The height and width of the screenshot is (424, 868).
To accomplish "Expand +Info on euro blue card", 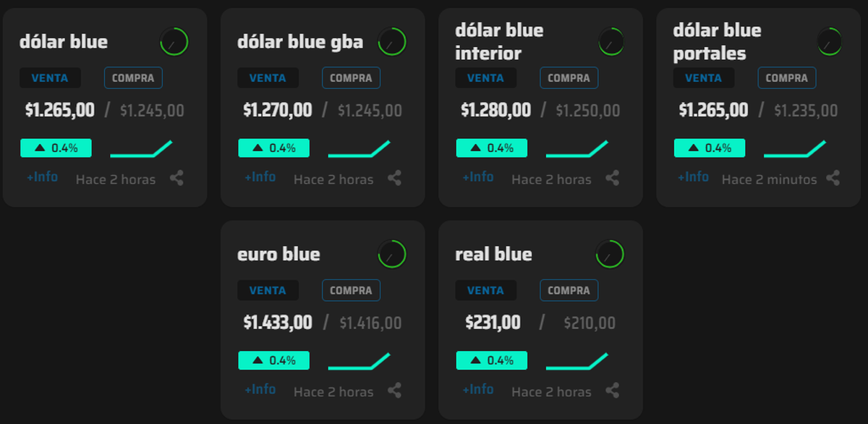I will pos(260,390).
